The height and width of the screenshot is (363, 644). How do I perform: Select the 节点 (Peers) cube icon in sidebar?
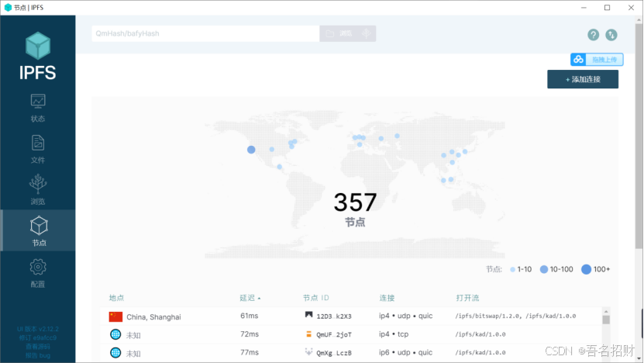pyautogui.click(x=39, y=225)
